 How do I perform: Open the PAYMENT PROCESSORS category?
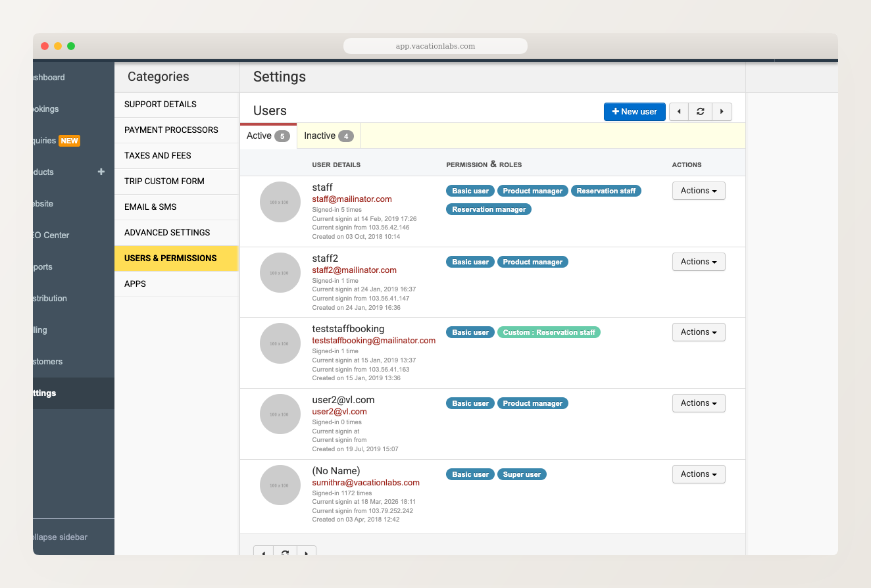171,130
